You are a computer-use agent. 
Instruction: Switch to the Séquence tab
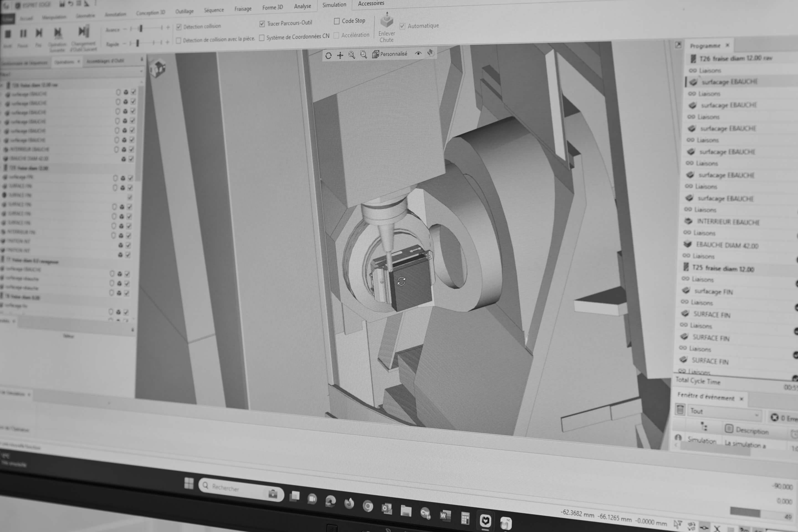click(214, 10)
